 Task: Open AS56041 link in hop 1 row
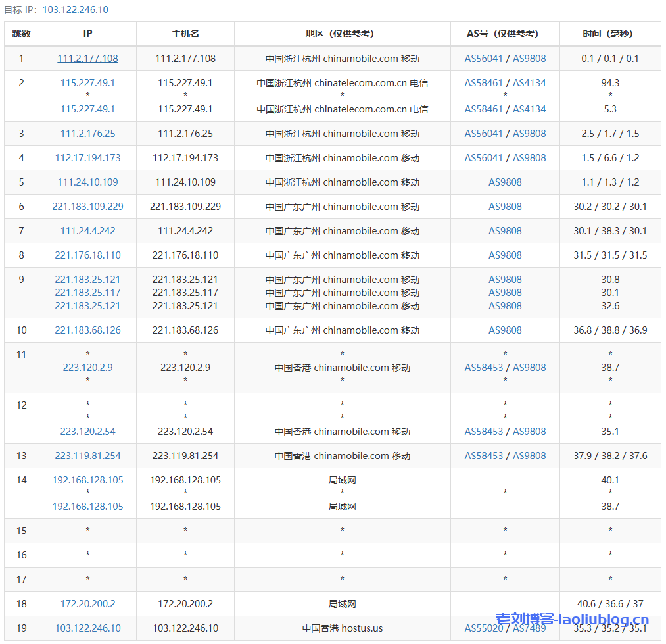point(483,59)
